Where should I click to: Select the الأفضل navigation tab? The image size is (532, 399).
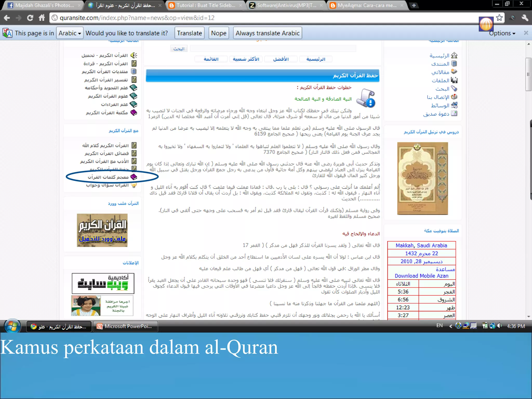click(x=281, y=59)
